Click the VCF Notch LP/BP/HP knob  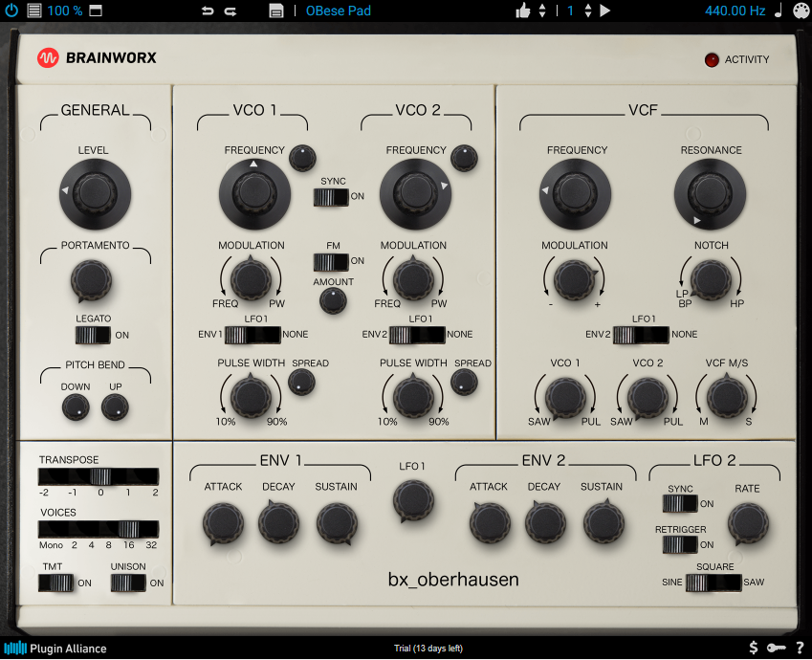pos(711,280)
